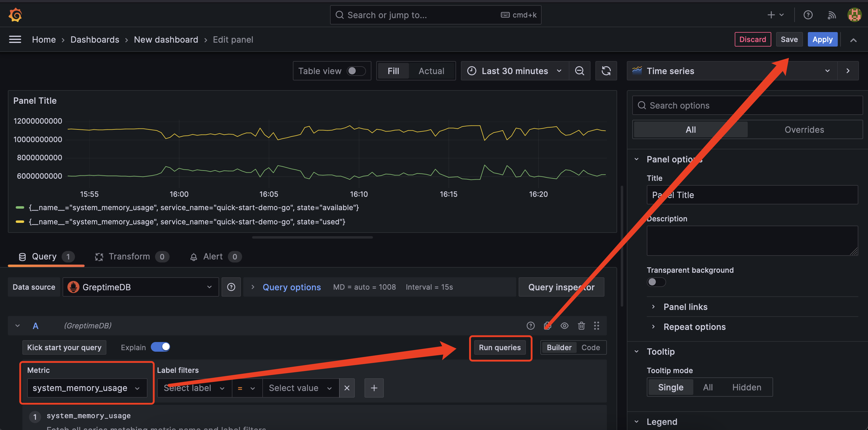Open the navigation hamburger menu
The image size is (868, 430).
(15, 39)
